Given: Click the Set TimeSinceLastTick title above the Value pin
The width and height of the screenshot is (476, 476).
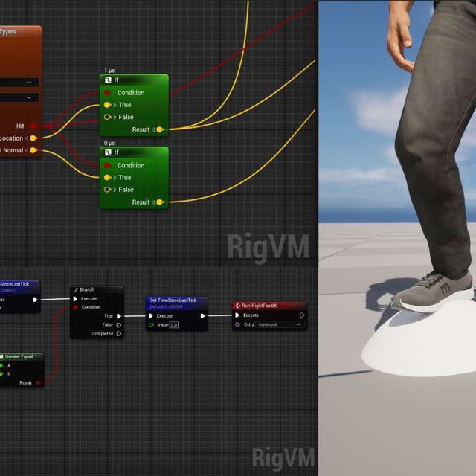Looking at the screenshot, I should [x=173, y=300].
